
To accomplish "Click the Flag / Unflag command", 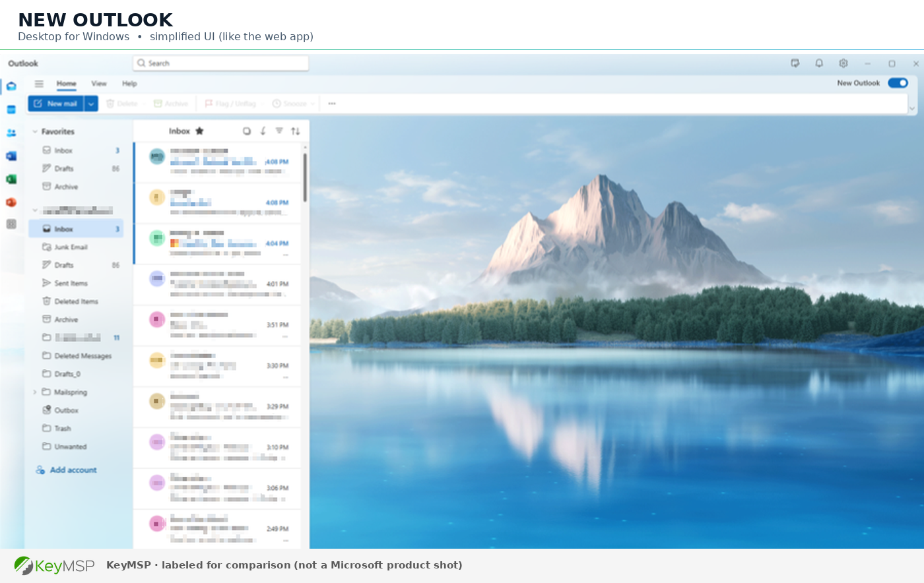I will pos(230,104).
